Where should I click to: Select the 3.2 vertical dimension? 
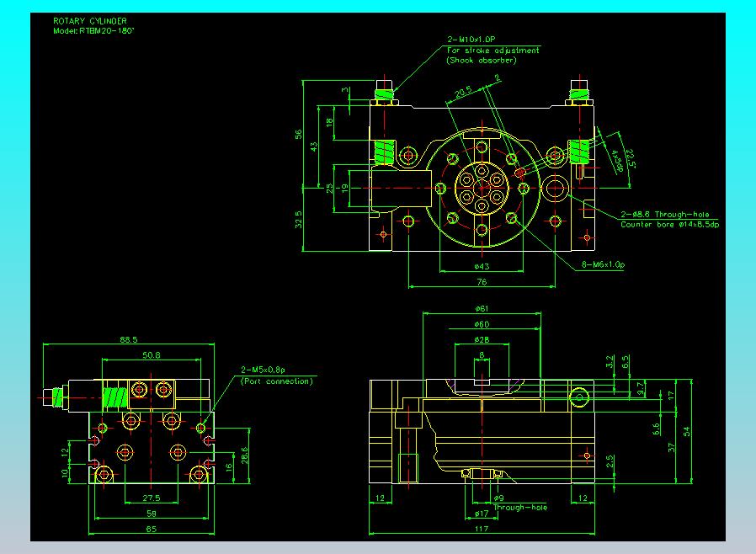point(610,362)
